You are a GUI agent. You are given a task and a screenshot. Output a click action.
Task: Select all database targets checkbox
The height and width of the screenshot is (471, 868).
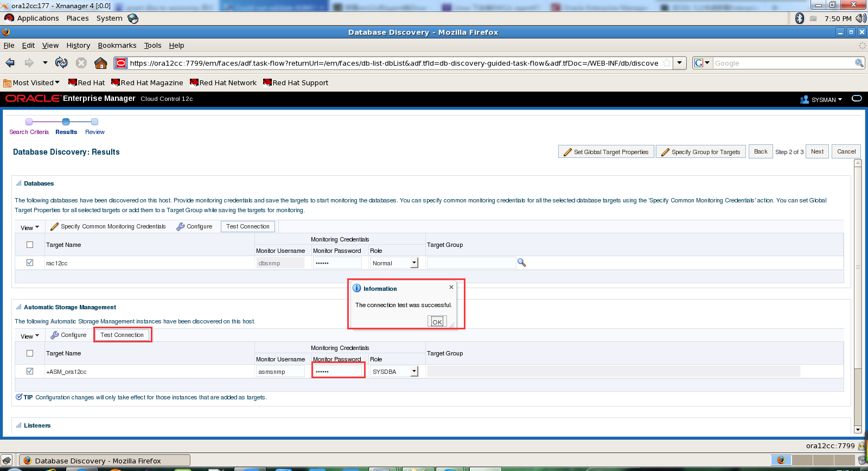tap(30, 245)
